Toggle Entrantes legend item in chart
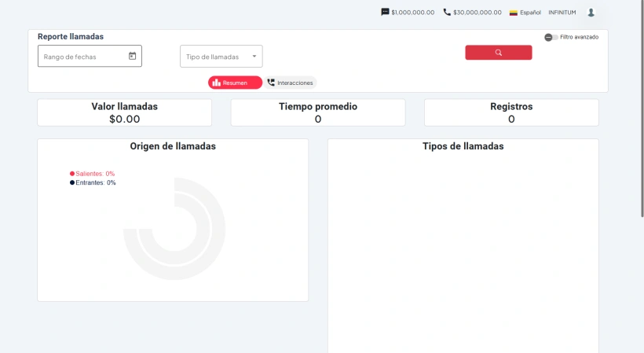Image resolution: width=644 pixels, height=353 pixels. pos(94,182)
